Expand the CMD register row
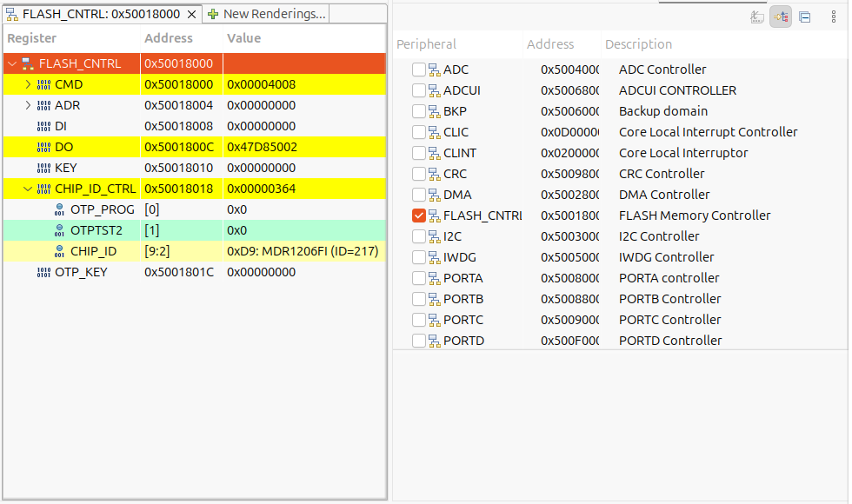This screenshot has height=504, width=852. pos(28,84)
